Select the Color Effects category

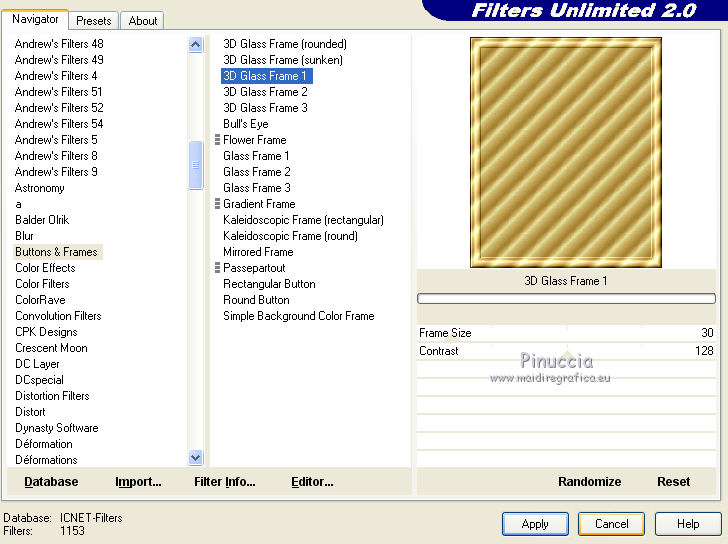(x=45, y=268)
